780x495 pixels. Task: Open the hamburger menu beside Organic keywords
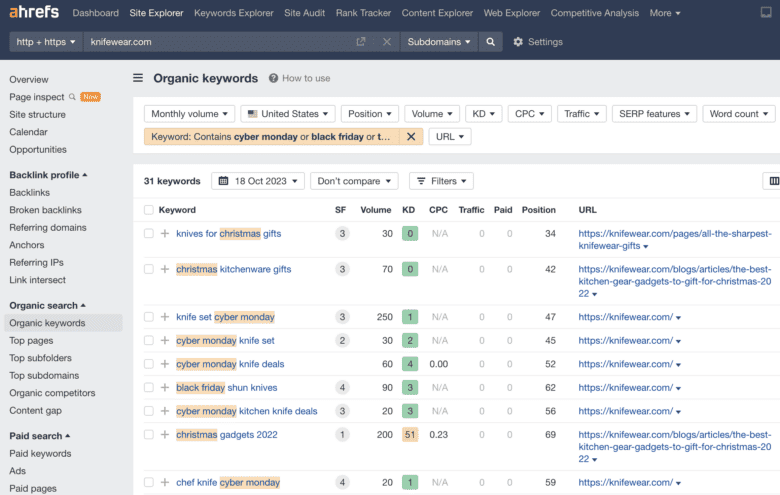coord(138,78)
